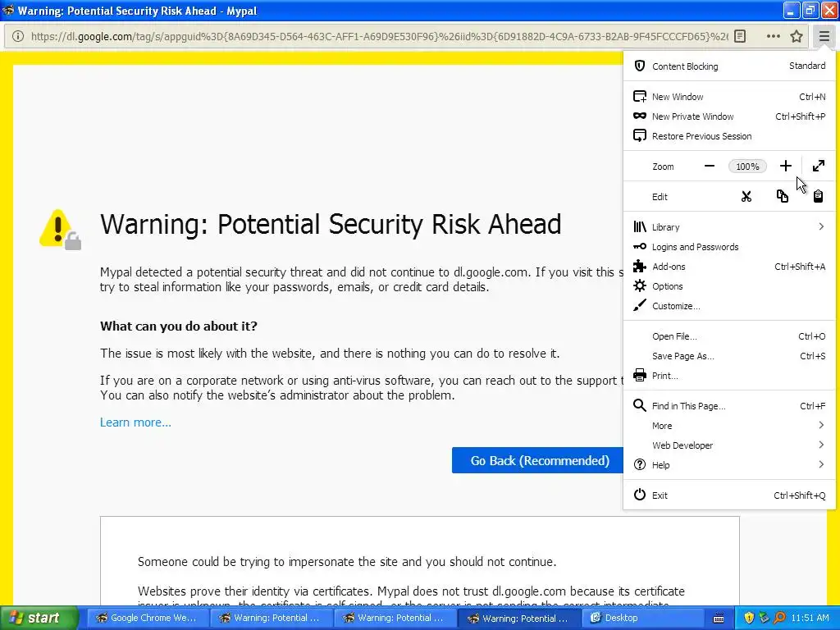Toggle reader view icon in address bar
Image resolution: width=840 pixels, height=630 pixels.
click(x=740, y=36)
